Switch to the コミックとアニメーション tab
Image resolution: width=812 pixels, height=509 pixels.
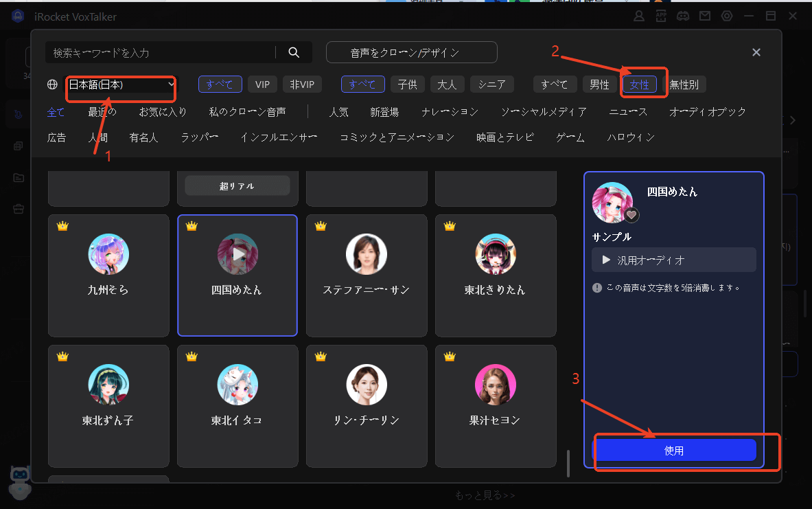[x=397, y=137]
